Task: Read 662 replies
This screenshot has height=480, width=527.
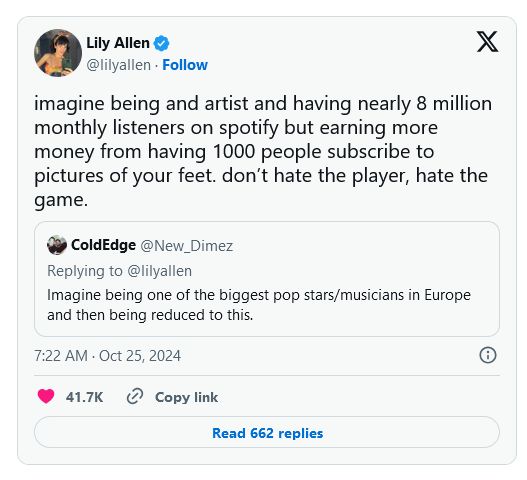Action: [x=267, y=432]
